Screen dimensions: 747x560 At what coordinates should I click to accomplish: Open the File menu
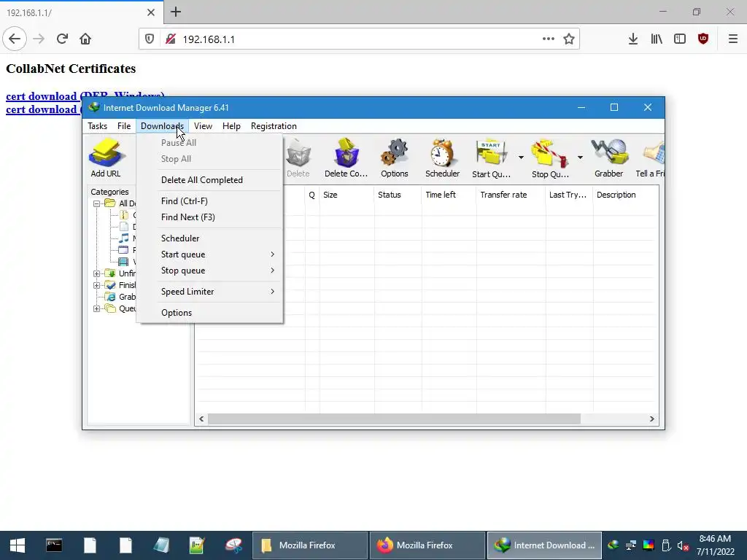point(124,126)
